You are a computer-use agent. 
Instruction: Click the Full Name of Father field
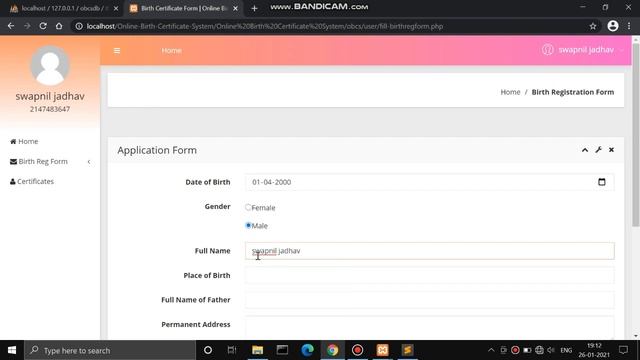[x=429, y=300]
